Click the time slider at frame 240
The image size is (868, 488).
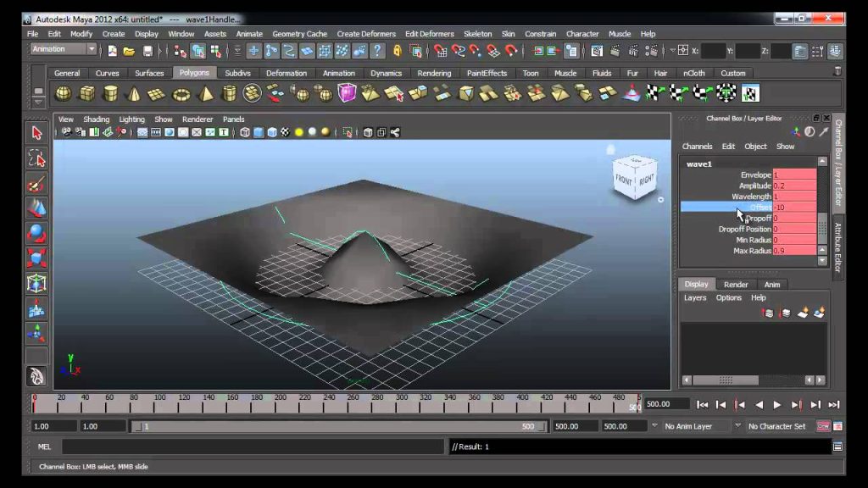329,405
